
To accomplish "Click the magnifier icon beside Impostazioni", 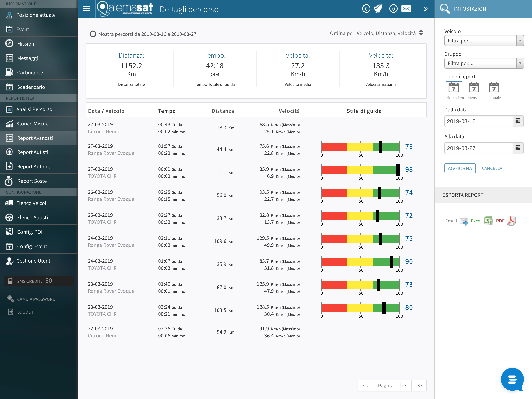I will click(x=445, y=9).
